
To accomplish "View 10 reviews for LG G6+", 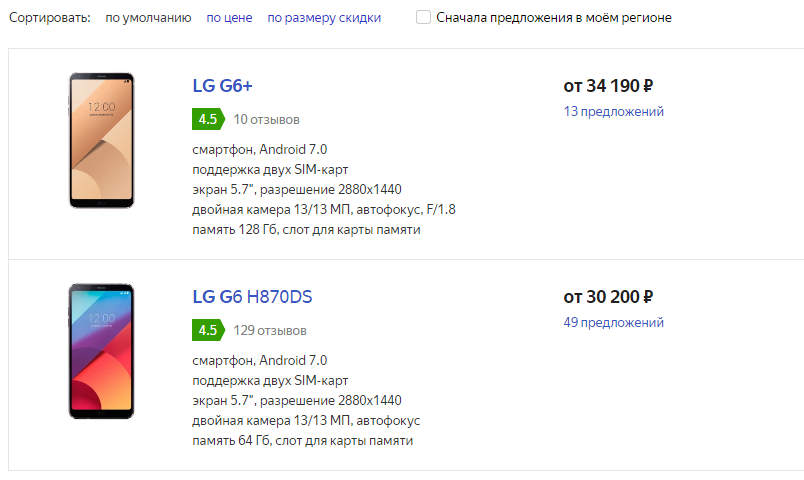I will tap(267, 119).
